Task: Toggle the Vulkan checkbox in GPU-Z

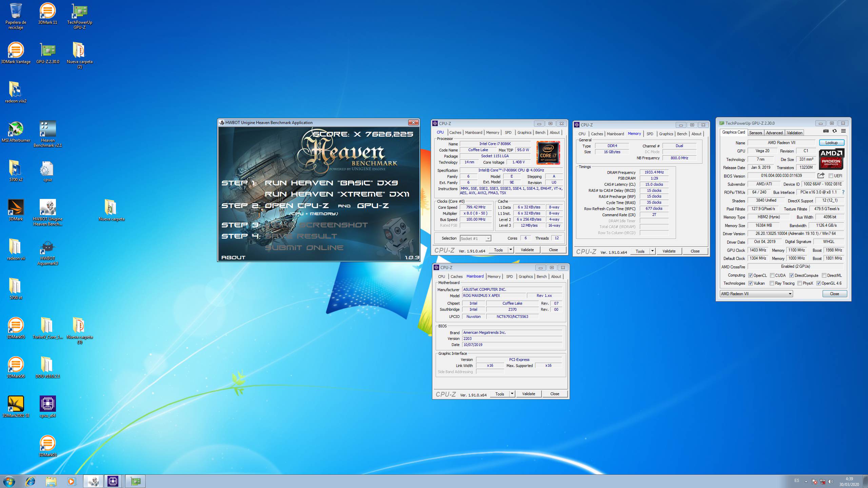Action: (x=751, y=283)
